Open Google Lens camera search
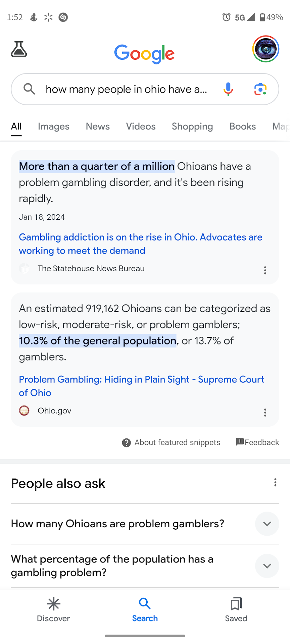The image size is (290, 644). coord(260,89)
